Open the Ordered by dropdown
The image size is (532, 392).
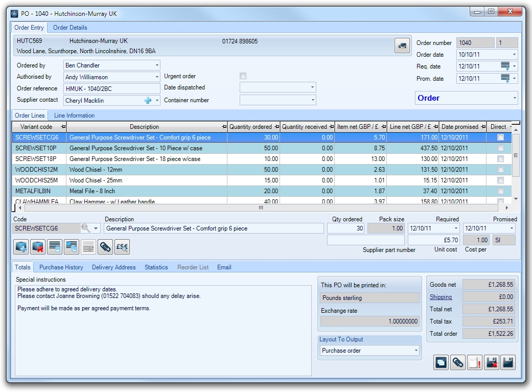click(x=157, y=65)
